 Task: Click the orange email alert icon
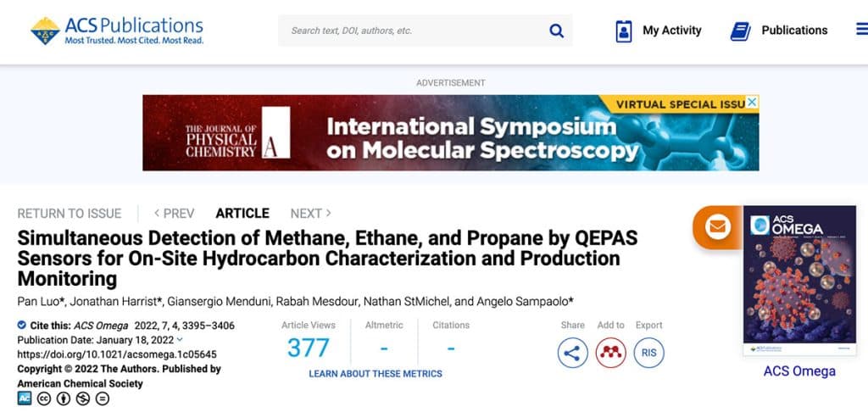click(718, 227)
